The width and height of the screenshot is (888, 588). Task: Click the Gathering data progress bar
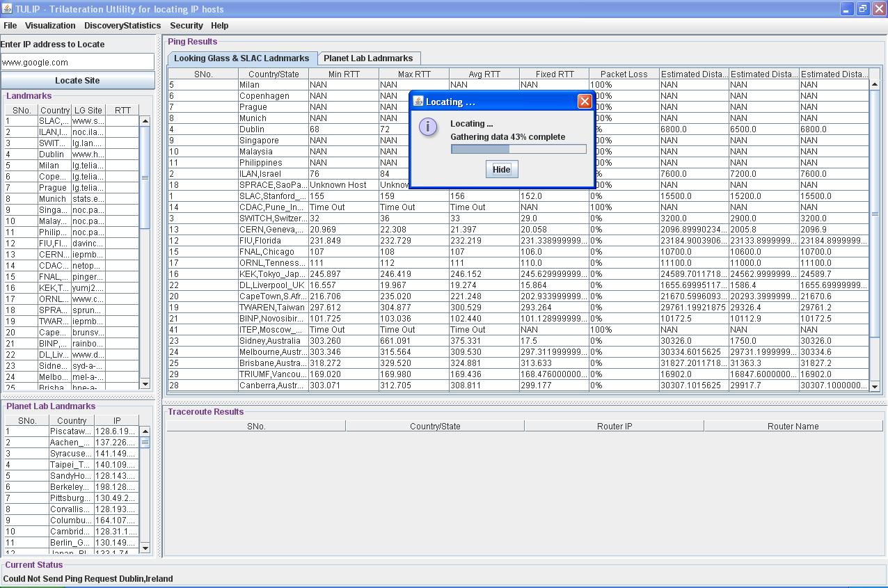518,149
